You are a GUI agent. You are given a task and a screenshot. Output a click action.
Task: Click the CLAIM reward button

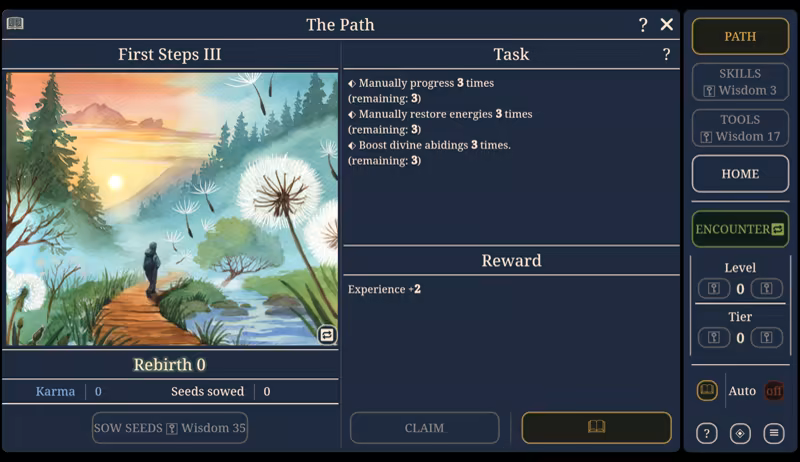pyautogui.click(x=424, y=427)
